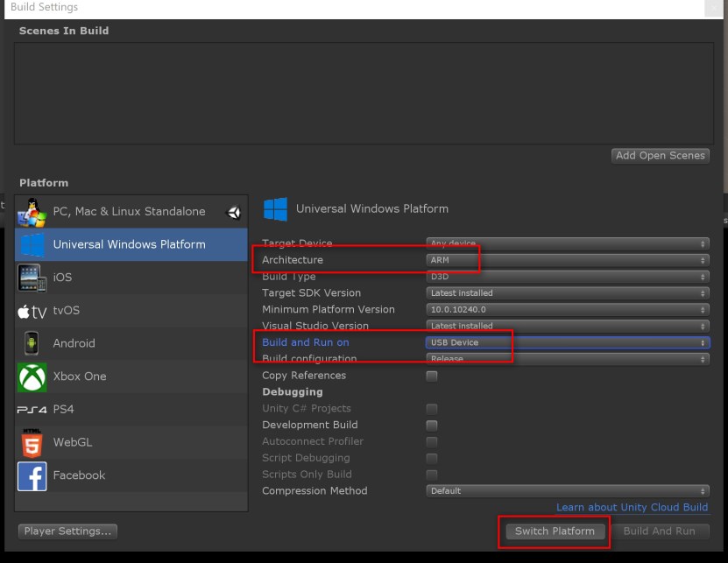Click the Unity logo beside PC Standalone
The width and height of the screenshot is (728, 563).
[x=233, y=213]
